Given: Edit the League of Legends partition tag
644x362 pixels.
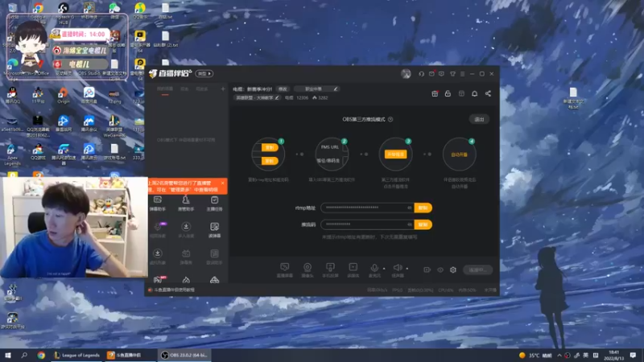Looking at the screenshot, I should click(x=258, y=97).
